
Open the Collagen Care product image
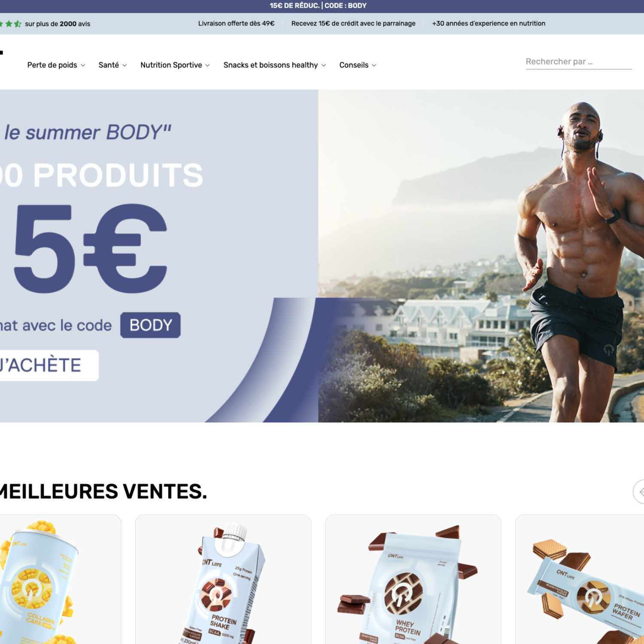click(59, 579)
